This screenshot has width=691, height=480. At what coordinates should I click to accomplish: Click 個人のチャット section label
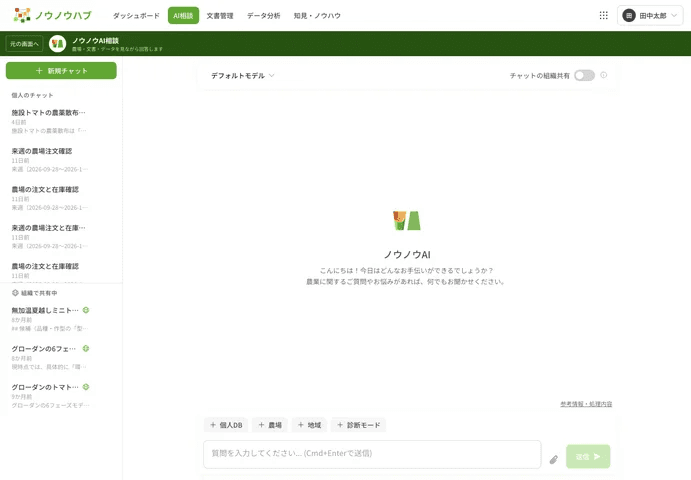pyautogui.click(x=32, y=95)
